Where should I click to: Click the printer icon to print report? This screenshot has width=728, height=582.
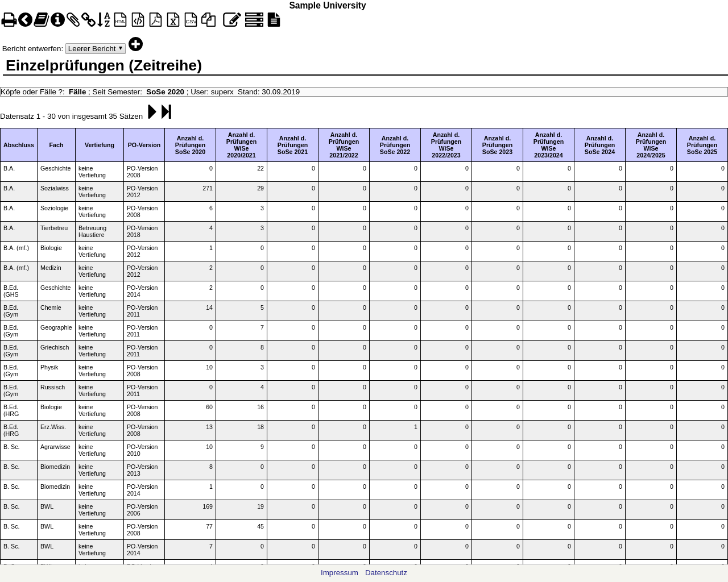coord(9,20)
